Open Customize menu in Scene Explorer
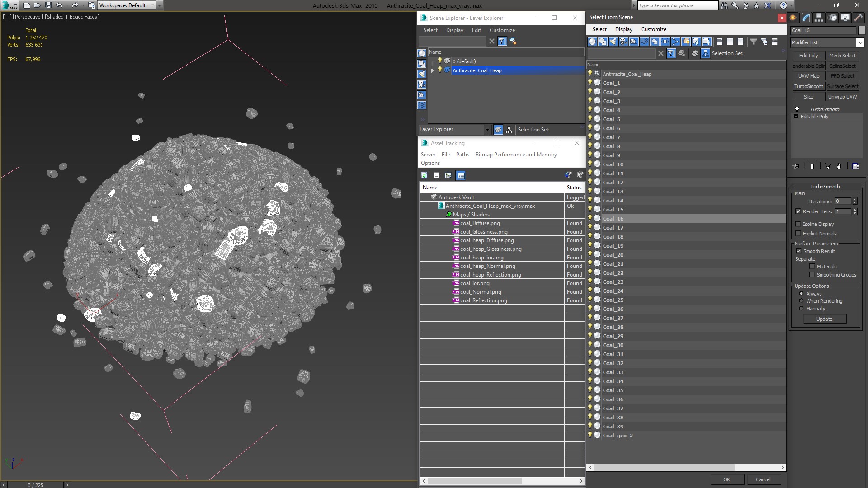Viewport: 868px width, 488px height. (502, 30)
